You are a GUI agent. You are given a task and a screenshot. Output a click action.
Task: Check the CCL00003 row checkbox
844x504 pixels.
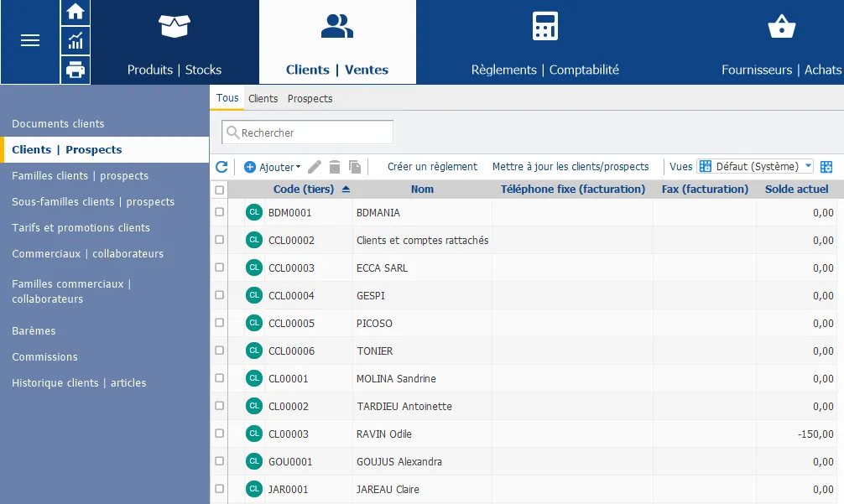[219, 268]
